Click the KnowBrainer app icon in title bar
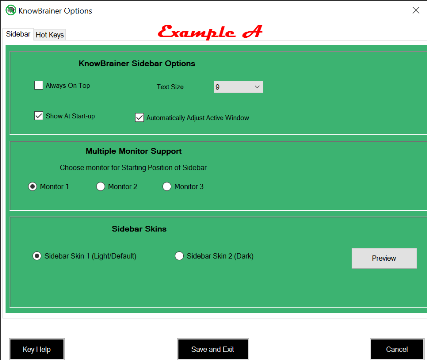 point(11,10)
